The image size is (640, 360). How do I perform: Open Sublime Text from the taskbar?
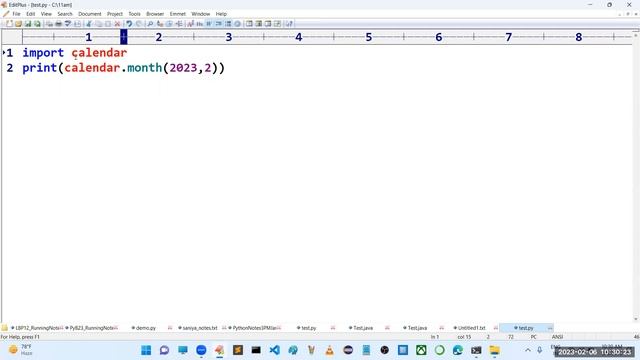pos(238,350)
